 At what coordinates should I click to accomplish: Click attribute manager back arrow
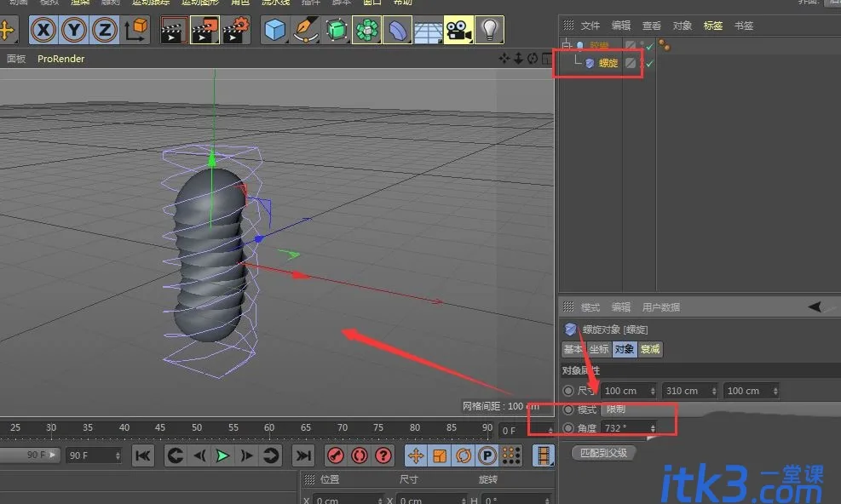815,306
